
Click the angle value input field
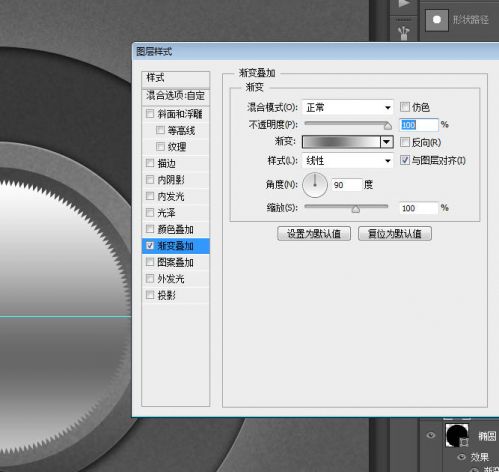pyautogui.click(x=347, y=185)
